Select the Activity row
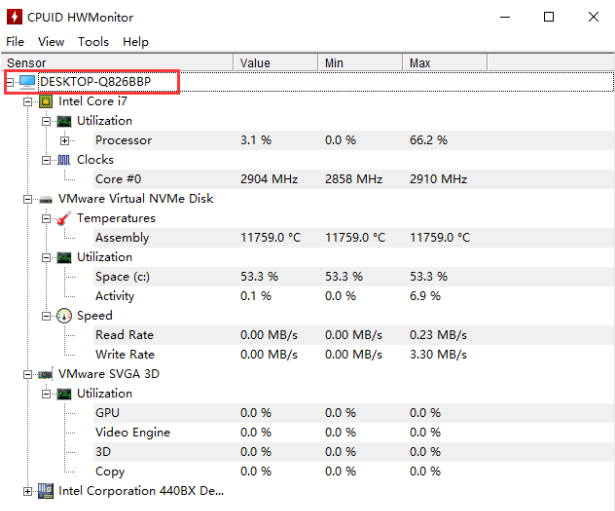This screenshot has height=511, width=615. (354, 296)
